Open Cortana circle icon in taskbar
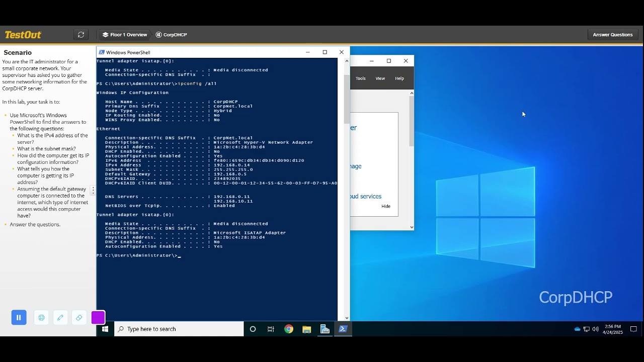Screen dimensions: 644x362 click(253, 329)
